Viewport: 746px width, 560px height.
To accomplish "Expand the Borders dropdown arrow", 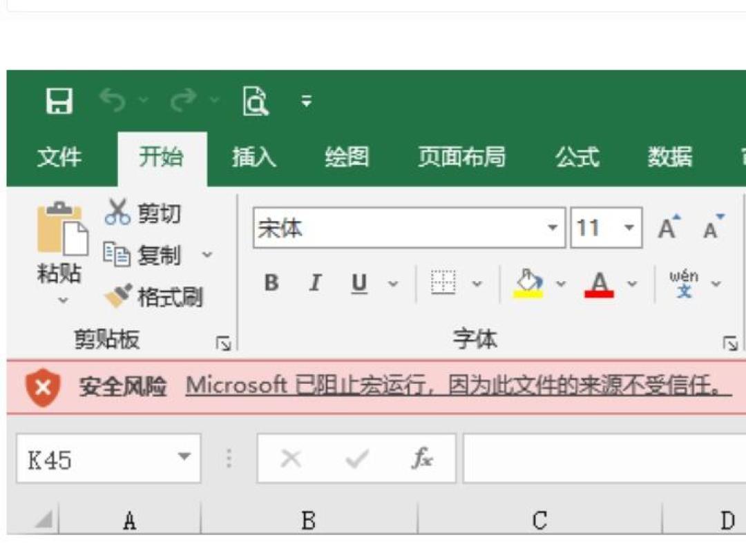I will [x=477, y=284].
